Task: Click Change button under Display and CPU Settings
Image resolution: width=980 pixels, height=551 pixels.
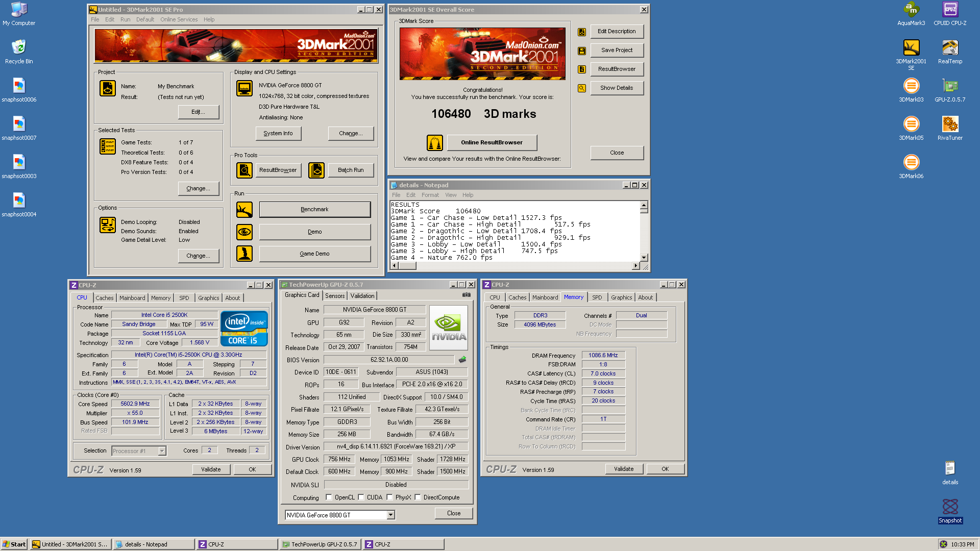Action: pos(351,134)
